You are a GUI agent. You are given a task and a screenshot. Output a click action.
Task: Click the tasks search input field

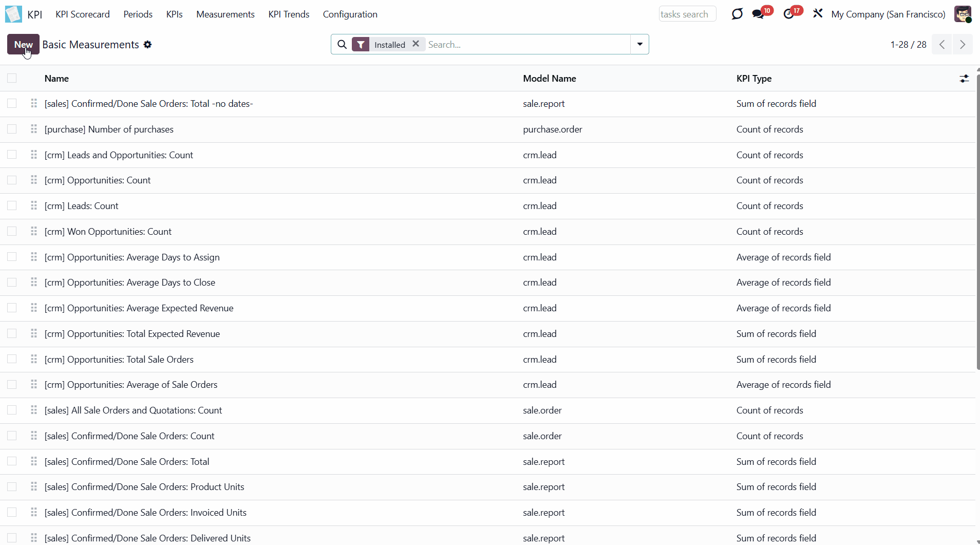(687, 14)
